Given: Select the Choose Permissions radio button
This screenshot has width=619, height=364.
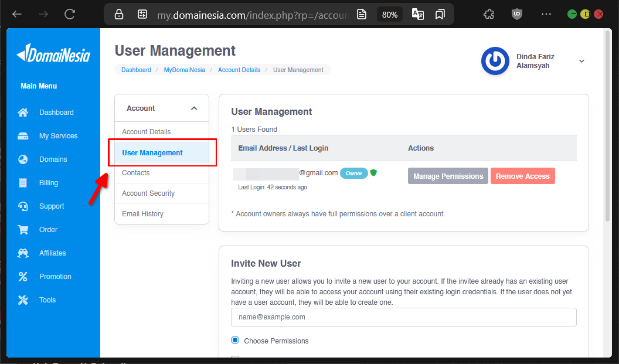Looking at the screenshot, I should coord(235,341).
